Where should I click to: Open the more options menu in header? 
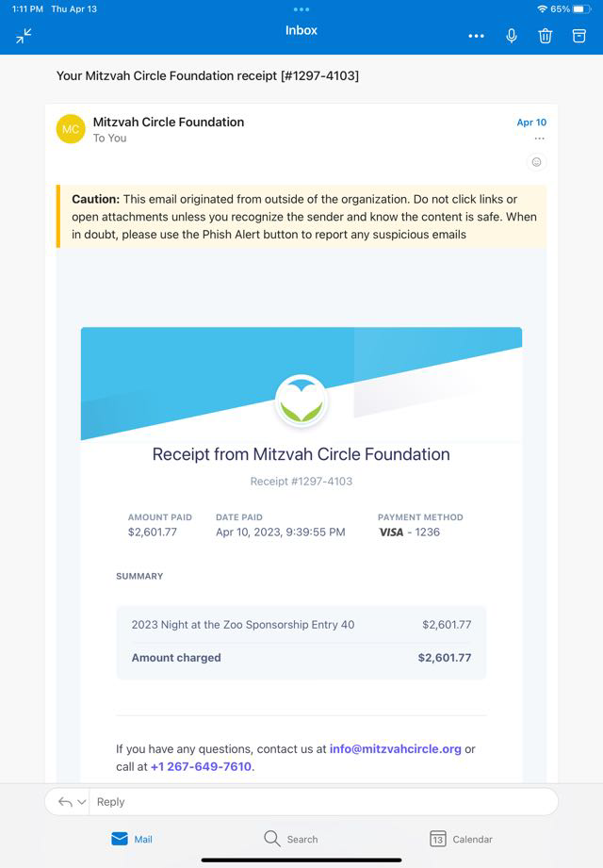point(476,36)
